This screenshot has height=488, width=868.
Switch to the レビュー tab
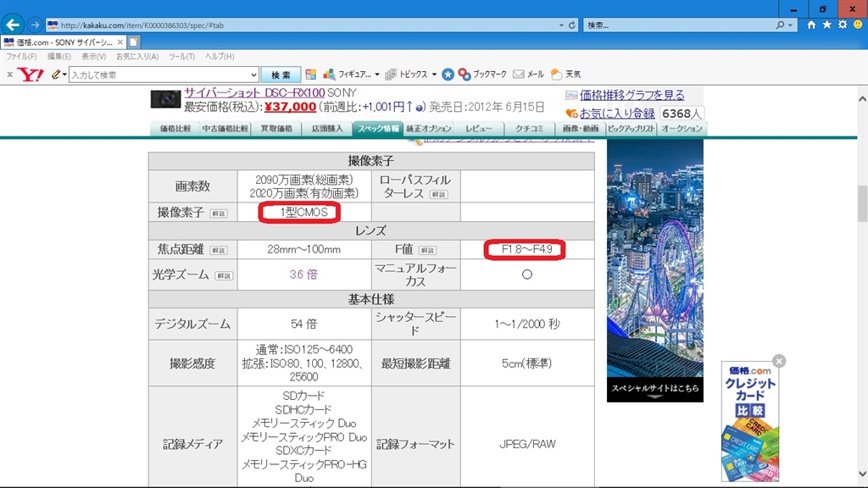coord(479,129)
